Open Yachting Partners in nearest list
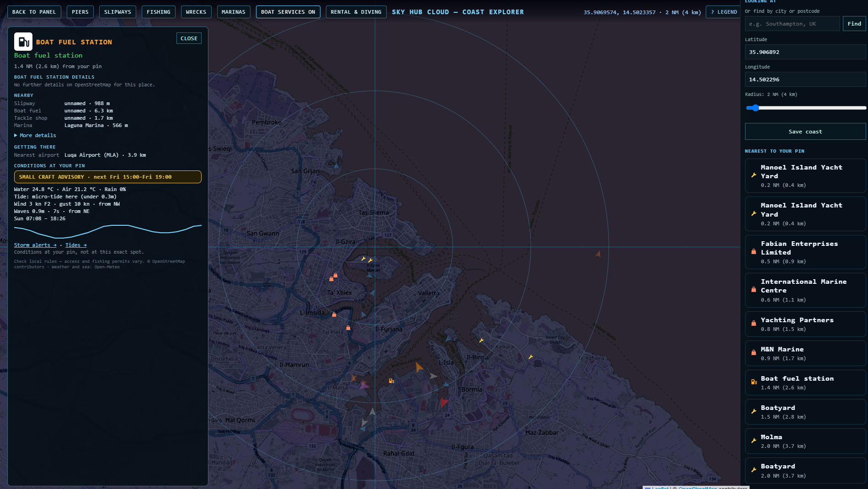 pyautogui.click(x=805, y=324)
